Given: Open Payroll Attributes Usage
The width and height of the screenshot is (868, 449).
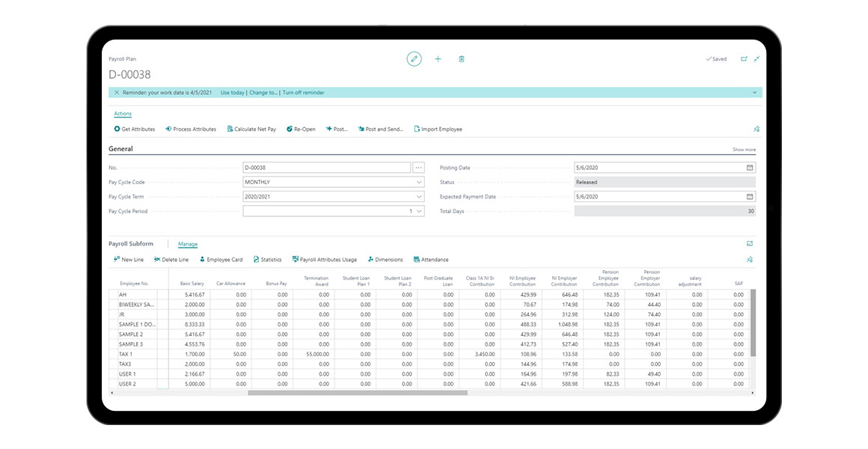Looking at the screenshot, I should [324, 260].
